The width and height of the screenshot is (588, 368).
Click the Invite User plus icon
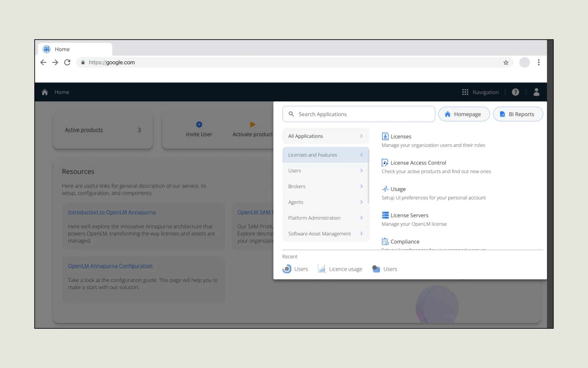[199, 125]
